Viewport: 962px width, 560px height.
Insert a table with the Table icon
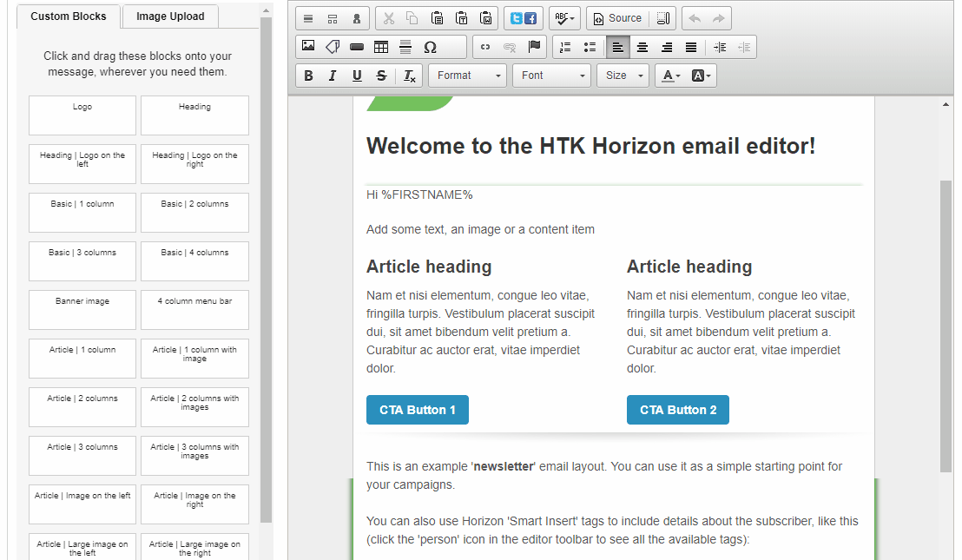point(382,47)
